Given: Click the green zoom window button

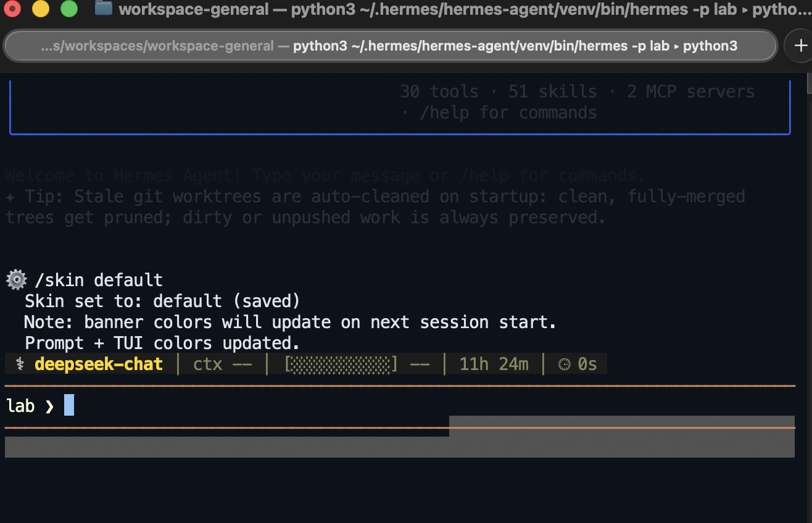Looking at the screenshot, I should coord(69,9).
